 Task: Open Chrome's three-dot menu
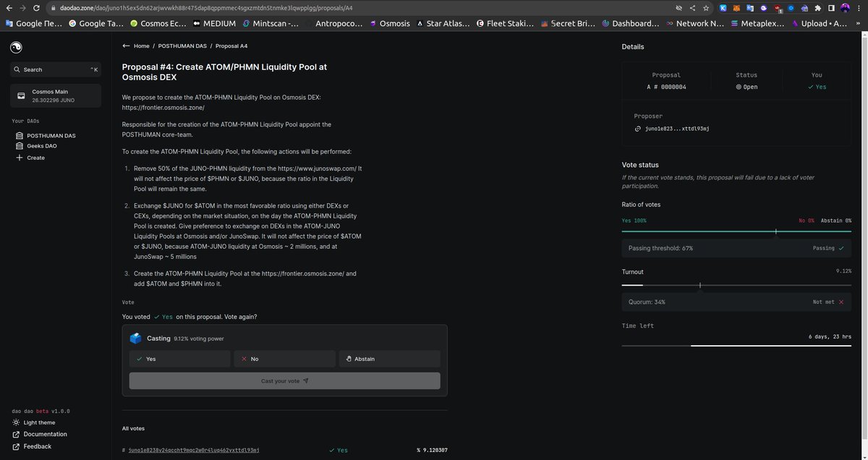859,8
